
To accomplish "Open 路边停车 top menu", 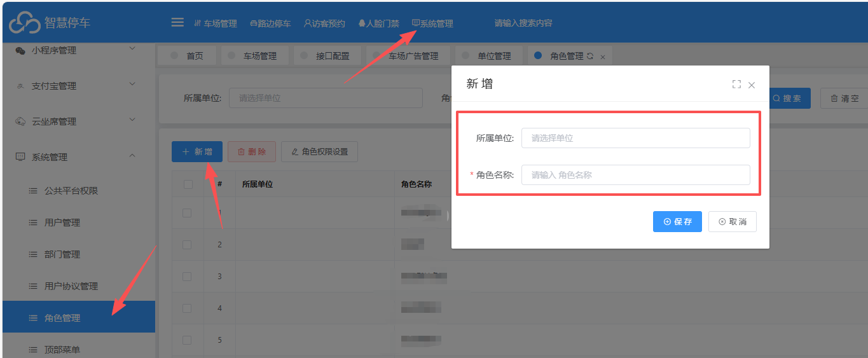I will 270,24.
